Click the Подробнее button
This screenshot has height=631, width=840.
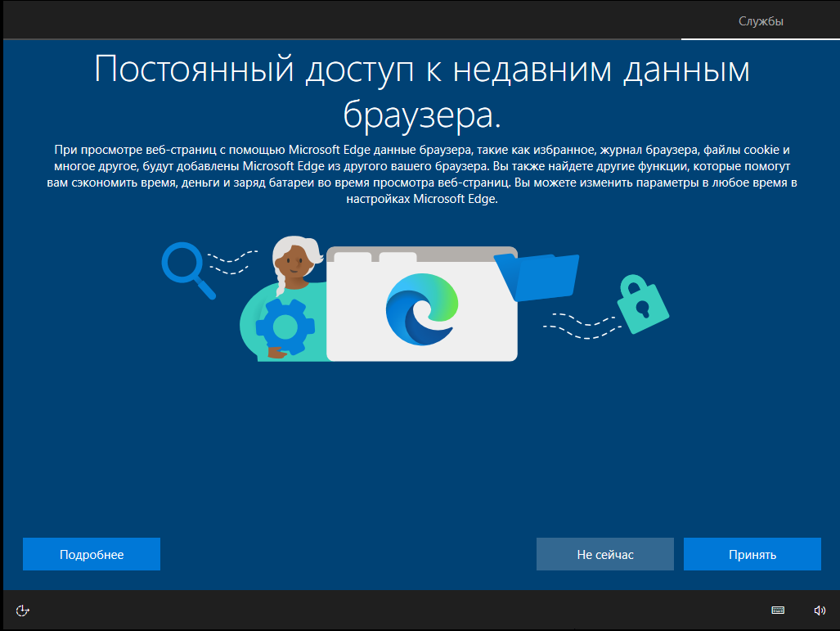click(x=92, y=554)
